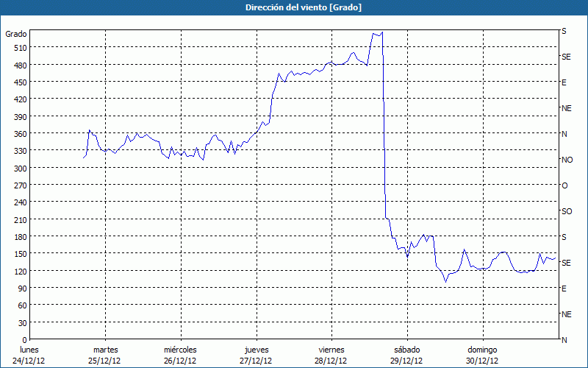Click the 450 value on the y-axis
Screen dimensions: 588x368
tap(20, 82)
